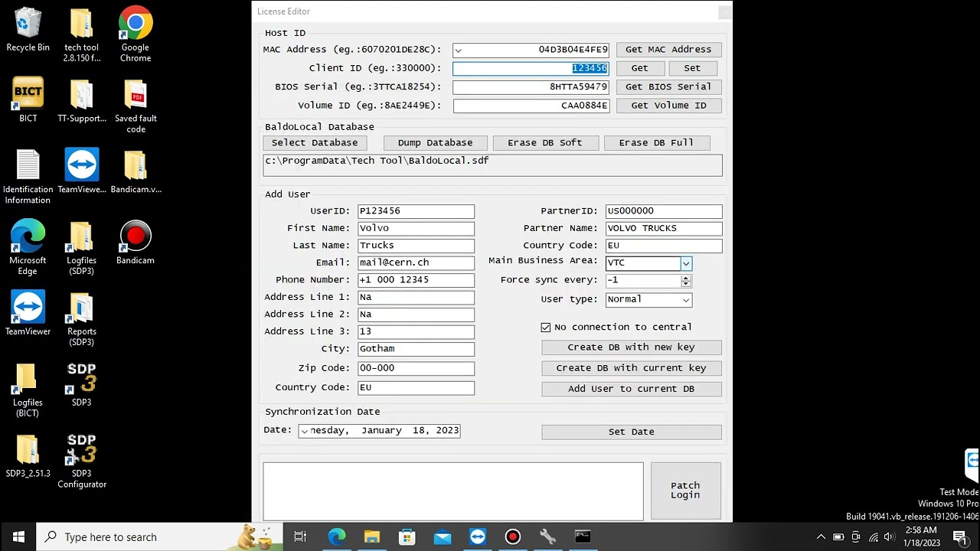The image size is (980, 551).
Task: Click the Phone Number input field
Action: (x=416, y=280)
